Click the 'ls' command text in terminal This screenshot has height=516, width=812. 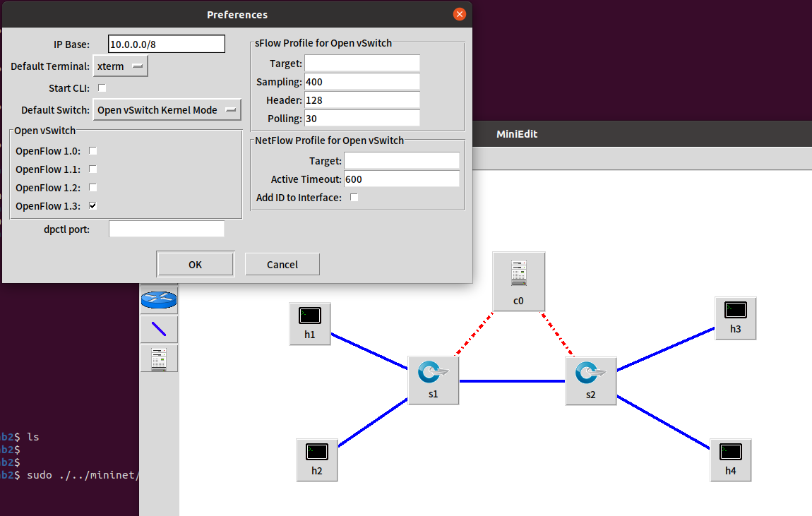(x=33, y=437)
